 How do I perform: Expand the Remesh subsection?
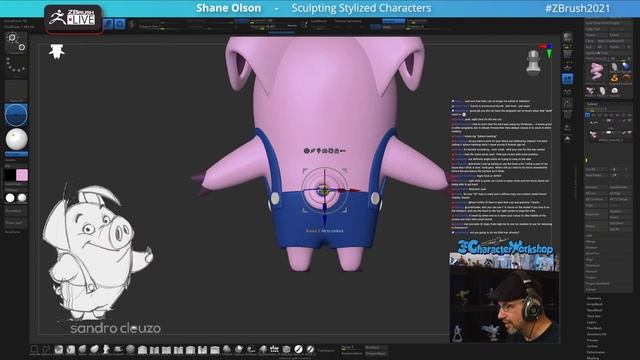point(591,271)
